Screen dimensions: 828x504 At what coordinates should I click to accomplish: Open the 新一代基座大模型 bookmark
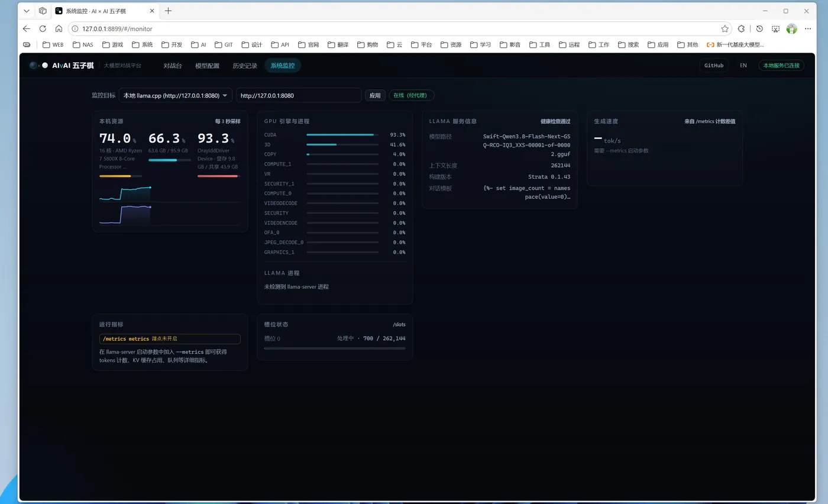tap(735, 44)
